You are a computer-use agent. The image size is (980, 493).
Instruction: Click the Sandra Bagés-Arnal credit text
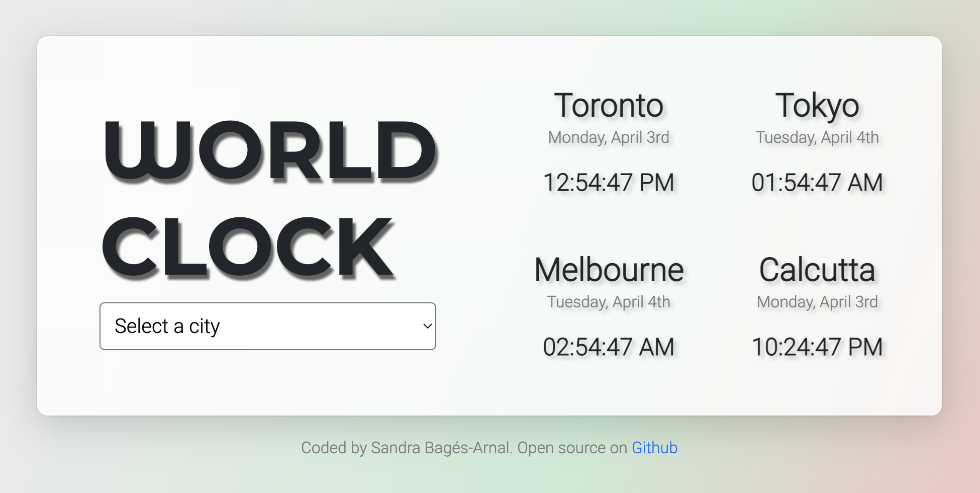pos(440,447)
